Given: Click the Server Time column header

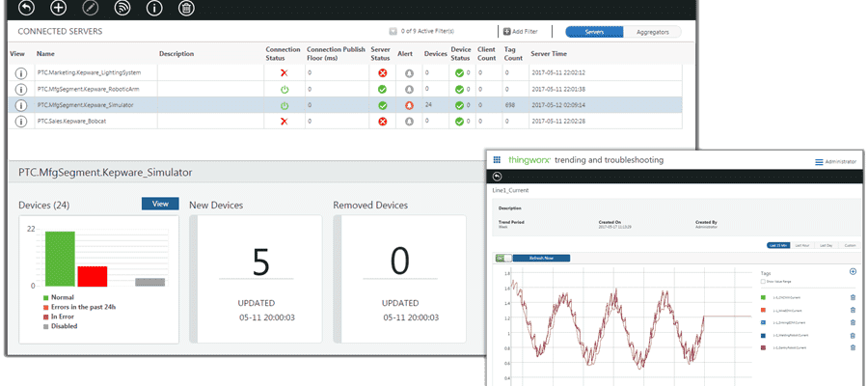Looking at the screenshot, I should tap(549, 54).
